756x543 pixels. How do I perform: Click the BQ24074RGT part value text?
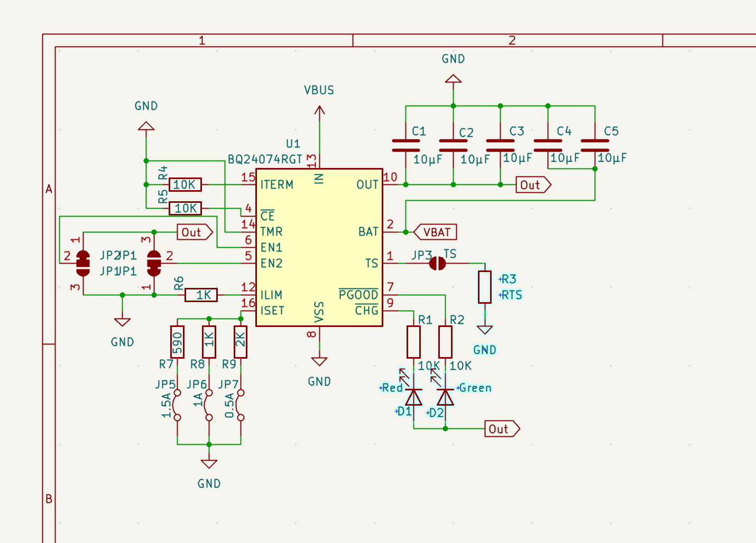pos(265,160)
